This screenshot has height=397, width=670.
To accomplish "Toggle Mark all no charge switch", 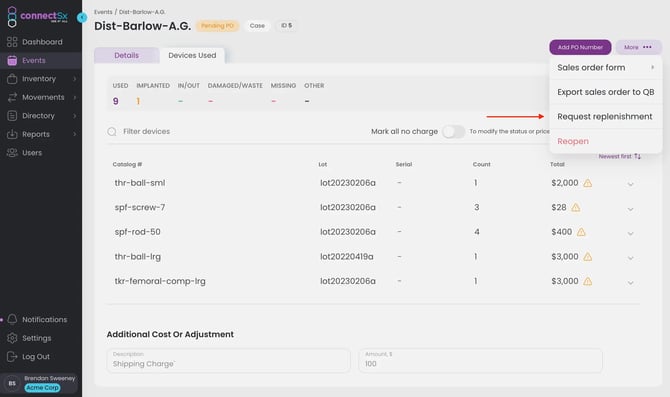I will pos(453,132).
